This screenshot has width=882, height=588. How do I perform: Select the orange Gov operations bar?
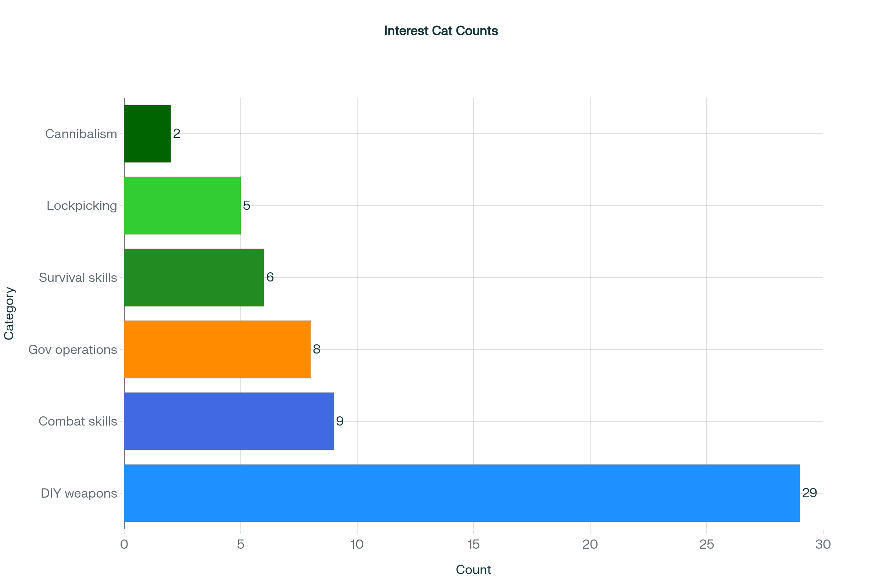[217, 349]
